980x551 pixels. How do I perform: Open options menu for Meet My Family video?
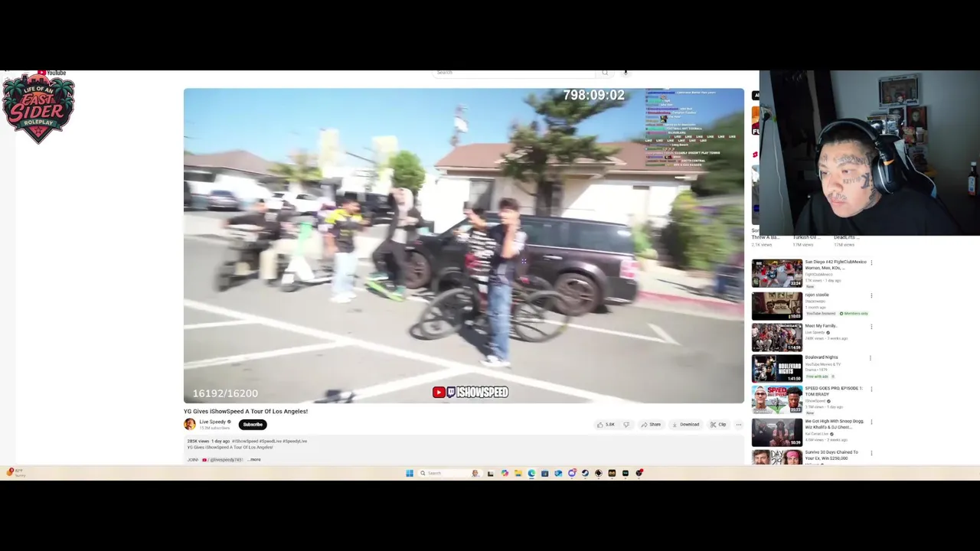(x=871, y=327)
